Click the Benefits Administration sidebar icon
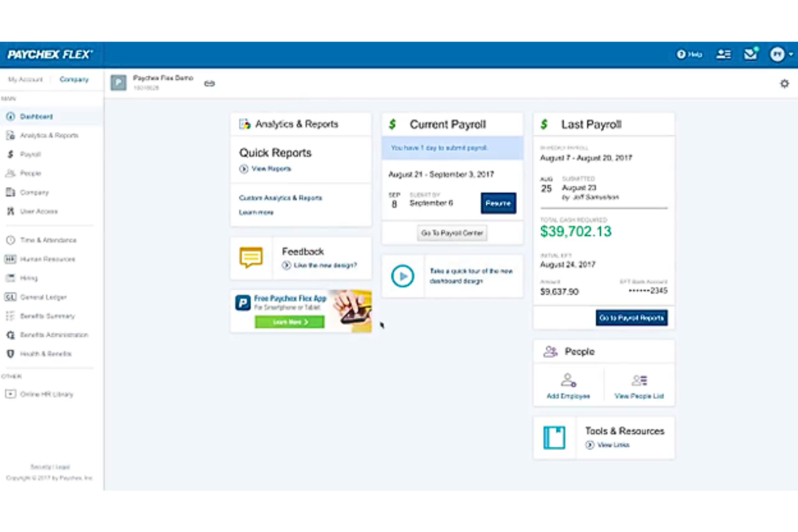The width and height of the screenshot is (798, 532). pyautogui.click(x=10, y=335)
